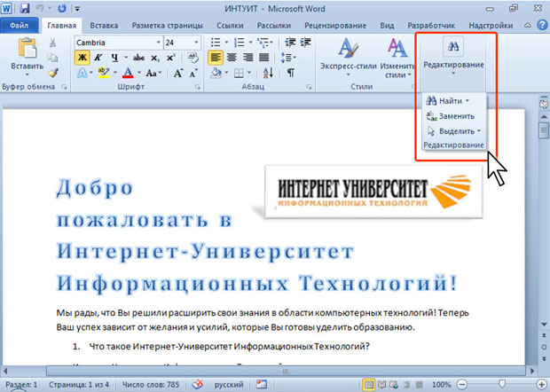Open the line spacing dropdown

pos(288,58)
